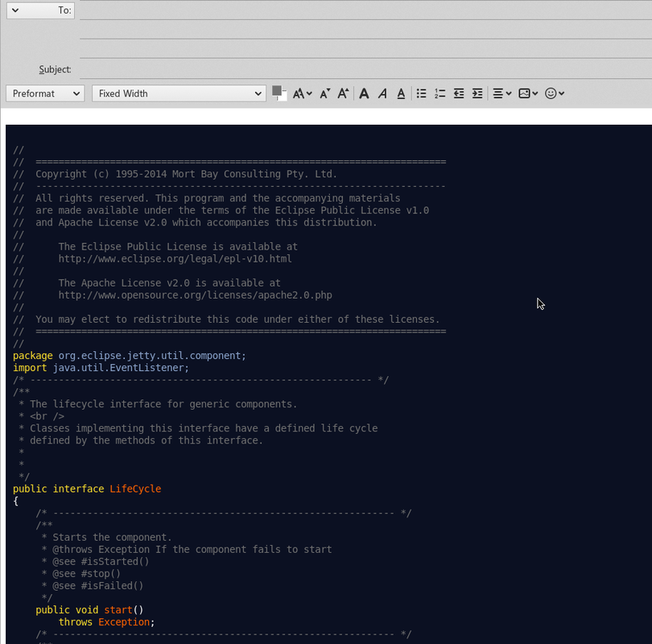Open the insert image dropdown
This screenshot has height=644, width=652.
528,93
